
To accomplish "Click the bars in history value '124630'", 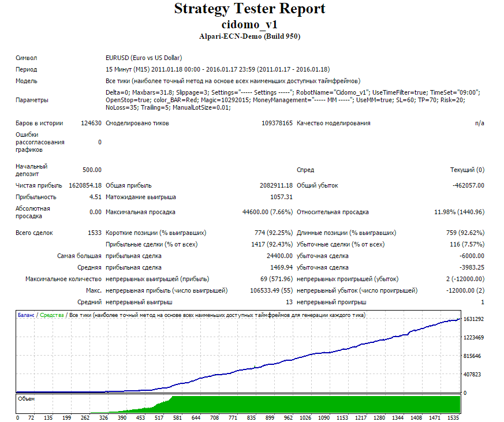I will [x=91, y=123].
